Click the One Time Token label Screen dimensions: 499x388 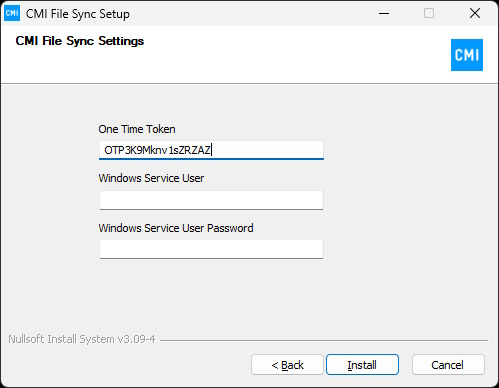tap(137, 129)
